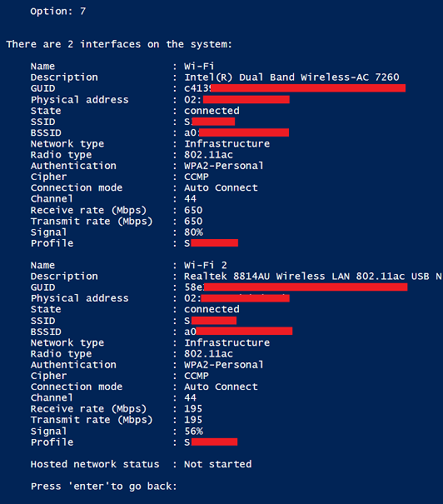Select the first 'WPA2-Personal' authentication value
The image size is (443, 504).
[x=224, y=166]
